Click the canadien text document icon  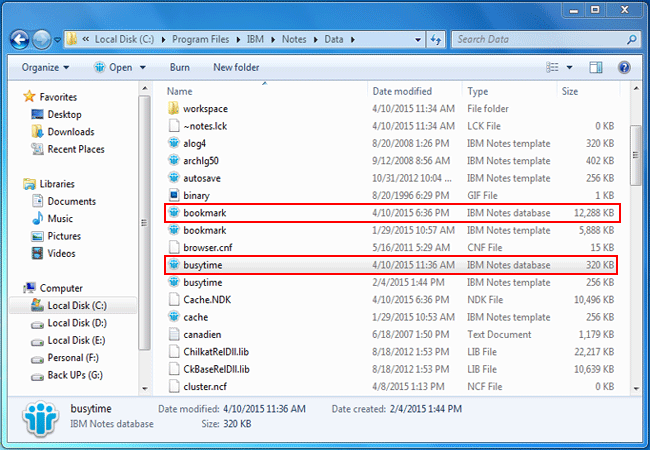[174, 334]
